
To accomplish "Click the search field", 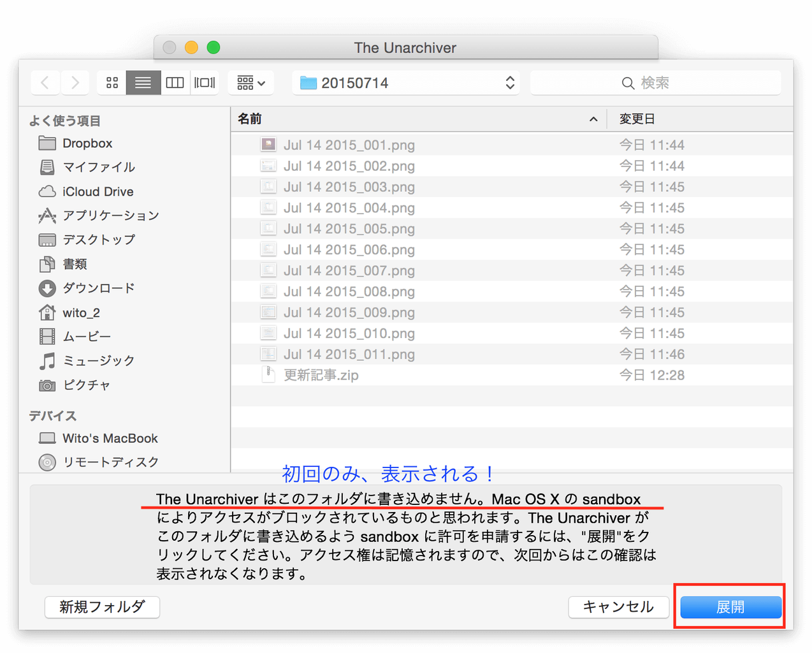I will click(x=655, y=83).
